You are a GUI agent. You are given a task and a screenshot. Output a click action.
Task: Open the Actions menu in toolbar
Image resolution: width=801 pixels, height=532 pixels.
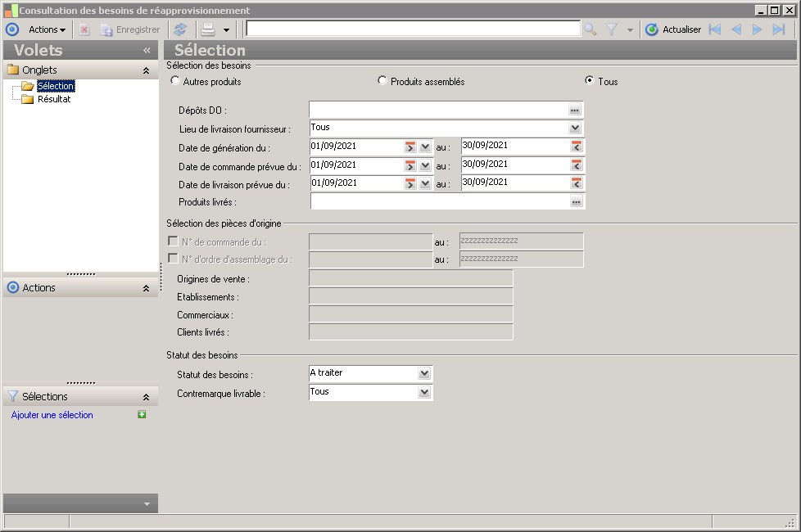[47, 29]
